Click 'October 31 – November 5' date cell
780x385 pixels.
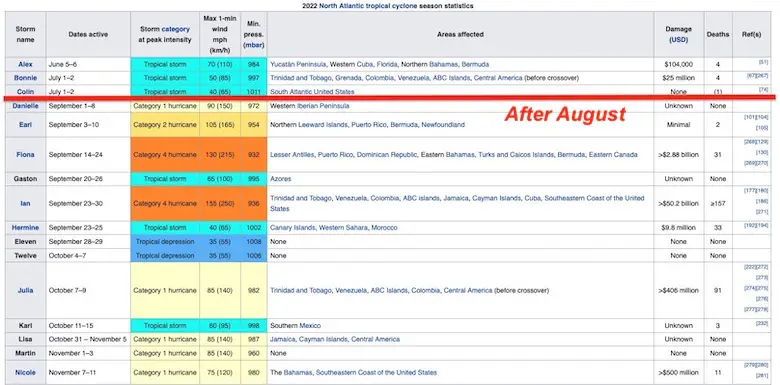(88, 339)
